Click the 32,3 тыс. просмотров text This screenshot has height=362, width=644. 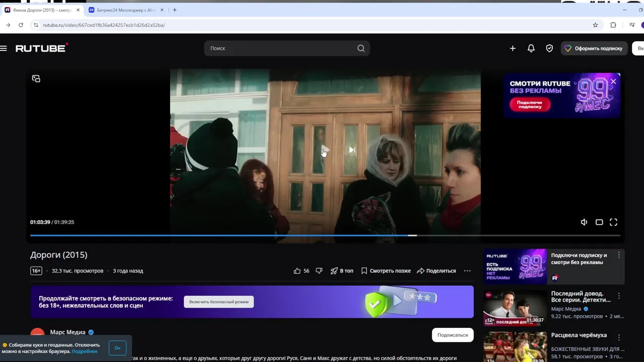pyautogui.click(x=77, y=271)
